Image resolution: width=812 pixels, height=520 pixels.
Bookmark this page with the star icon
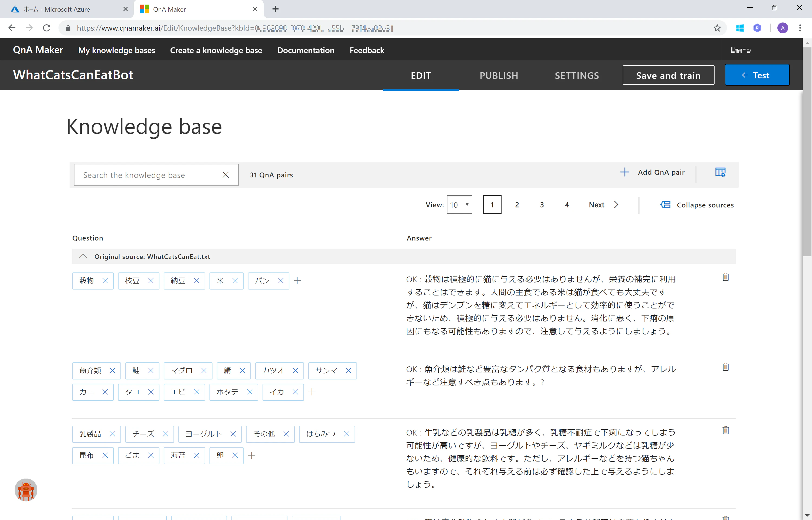point(717,28)
